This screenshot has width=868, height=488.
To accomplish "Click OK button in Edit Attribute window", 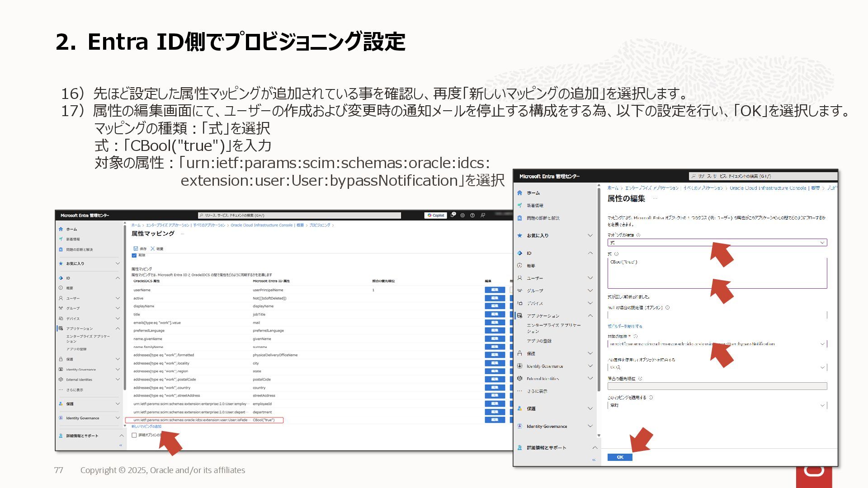I will point(620,457).
